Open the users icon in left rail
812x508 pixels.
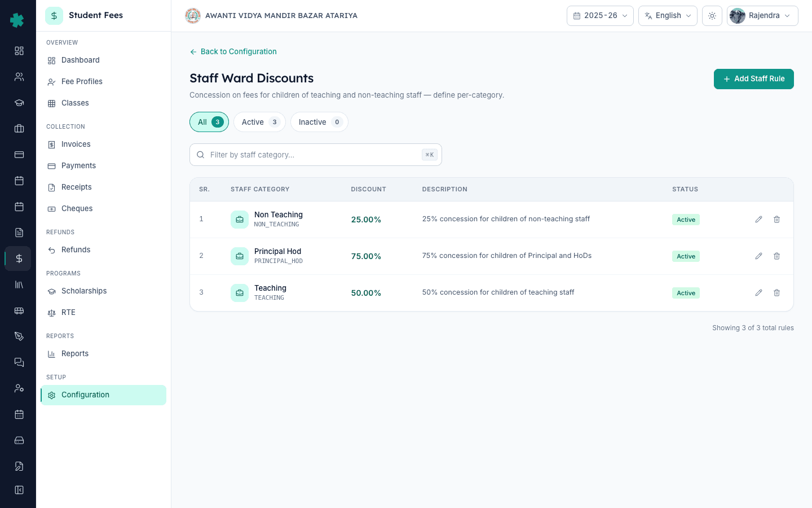click(x=19, y=77)
